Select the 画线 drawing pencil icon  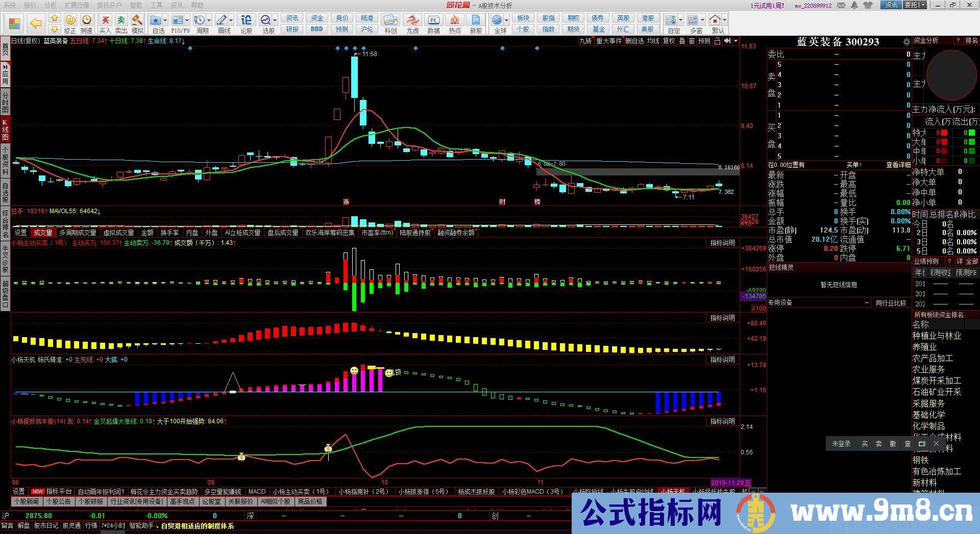222,20
